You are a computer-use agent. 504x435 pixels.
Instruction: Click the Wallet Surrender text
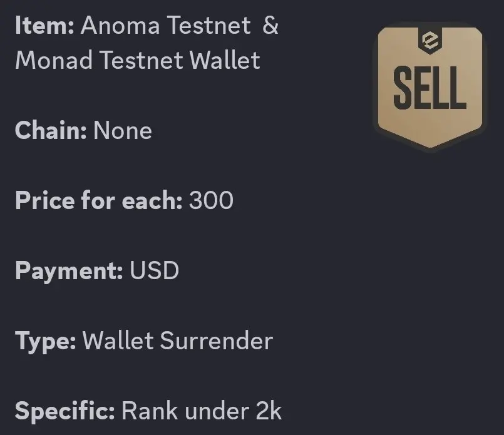178,340
